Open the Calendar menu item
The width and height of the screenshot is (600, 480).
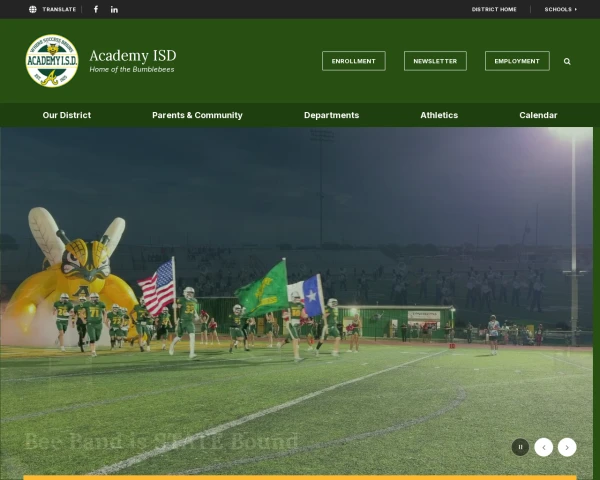(x=538, y=115)
